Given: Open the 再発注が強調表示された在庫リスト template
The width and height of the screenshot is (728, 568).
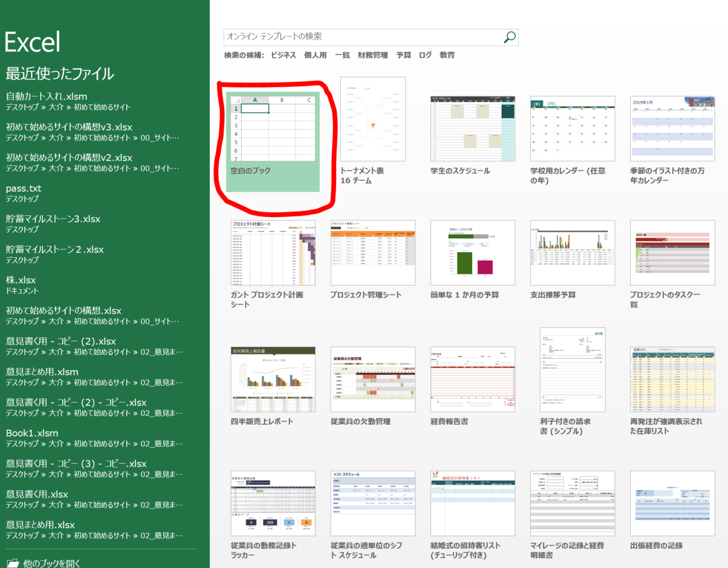Looking at the screenshot, I should 672,392.
